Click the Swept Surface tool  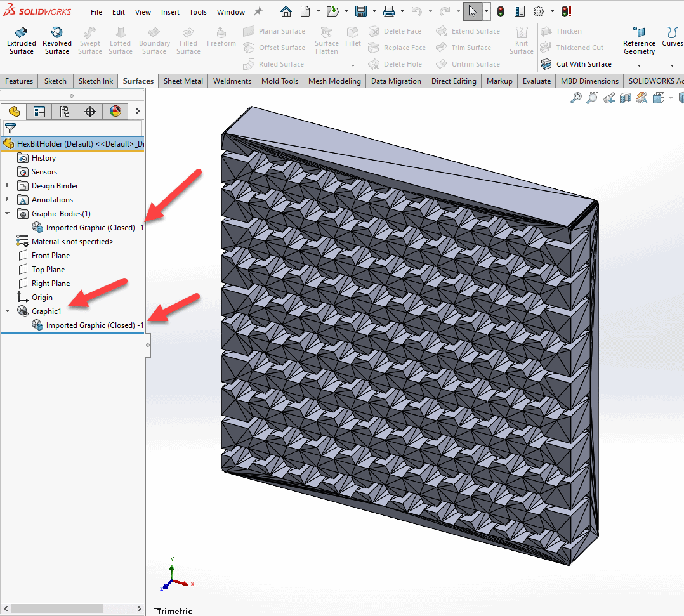(x=90, y=41)
